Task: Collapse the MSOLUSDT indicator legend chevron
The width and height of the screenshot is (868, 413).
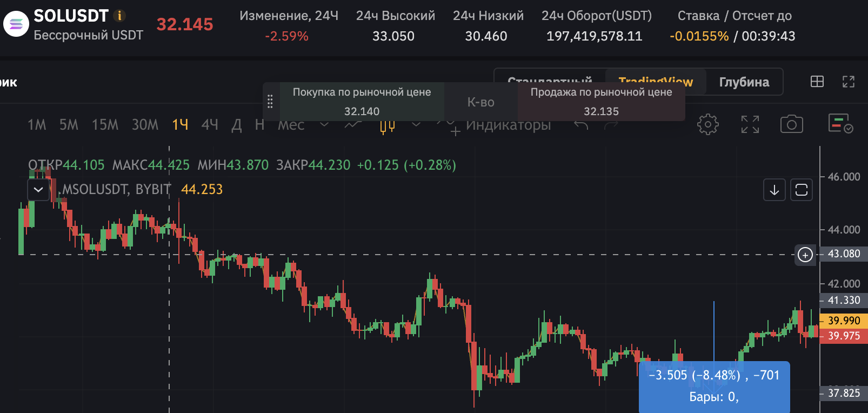Action: click(38, 190)
